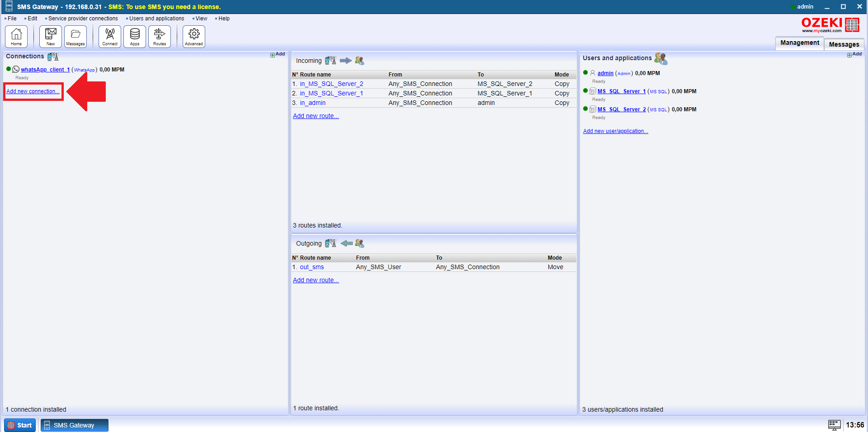The width and height of the screenshot is (868, 432).
Task: Open MS_SQL_Server_1 user link
Action: (x=622, y=91)
